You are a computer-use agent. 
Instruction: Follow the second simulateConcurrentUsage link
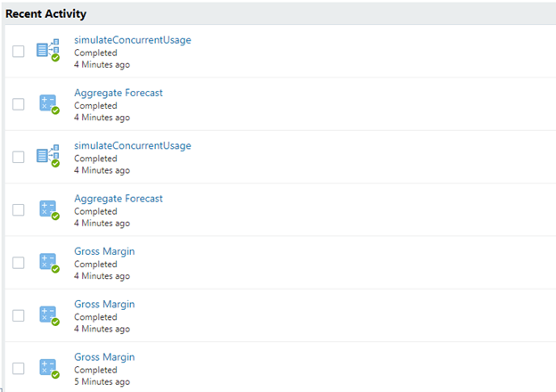[132, 146]
